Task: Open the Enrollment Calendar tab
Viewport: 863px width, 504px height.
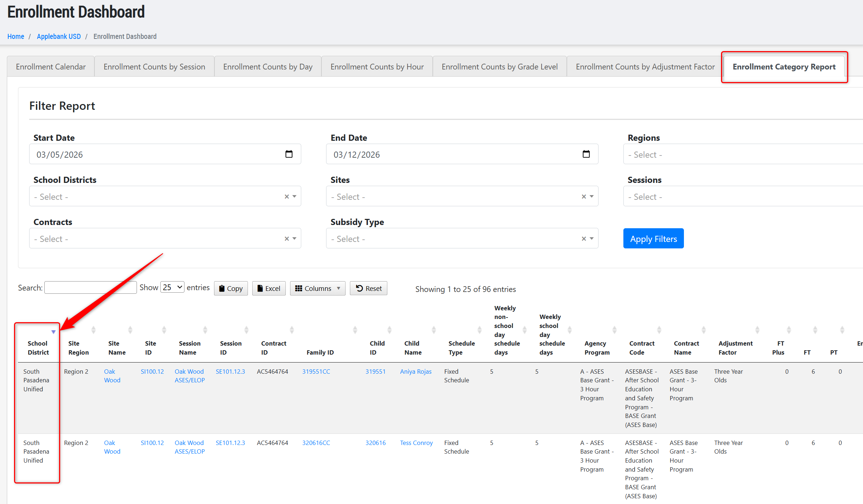Action: pyautogui.click(x=51, y=67)
